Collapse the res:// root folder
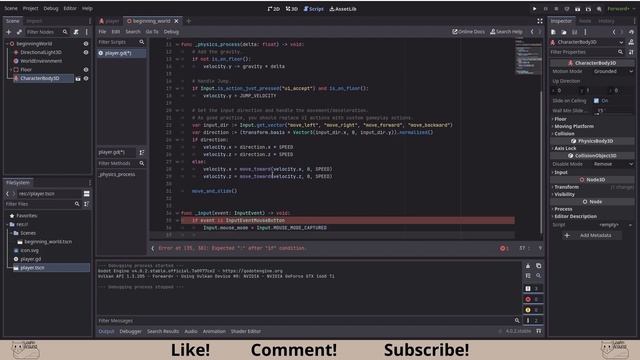 click(x=7, y=224)
